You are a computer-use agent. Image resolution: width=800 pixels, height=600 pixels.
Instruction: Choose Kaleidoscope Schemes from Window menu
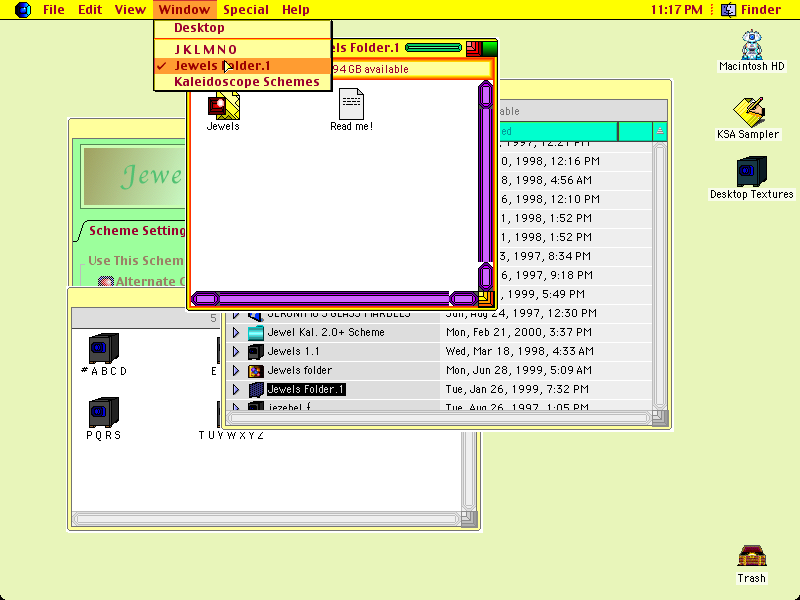coord(243,82)
